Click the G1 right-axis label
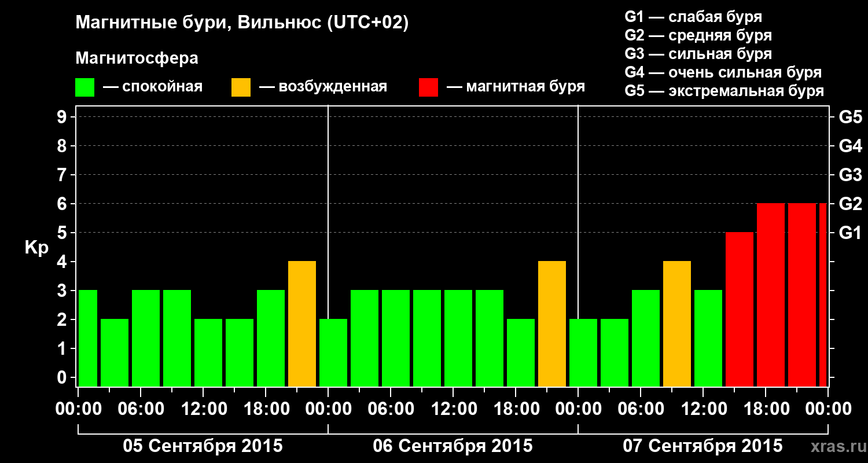Screen dimensions: 868x463 pos(850,233)
